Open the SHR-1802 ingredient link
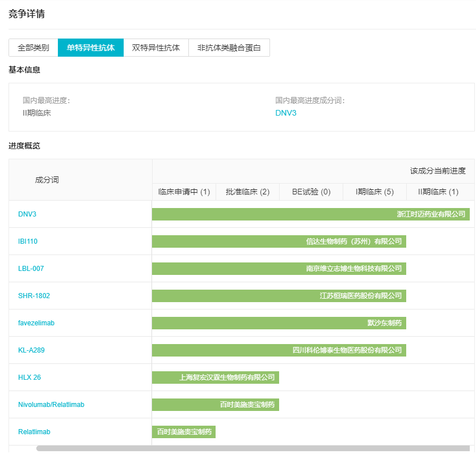 point(34,296)
